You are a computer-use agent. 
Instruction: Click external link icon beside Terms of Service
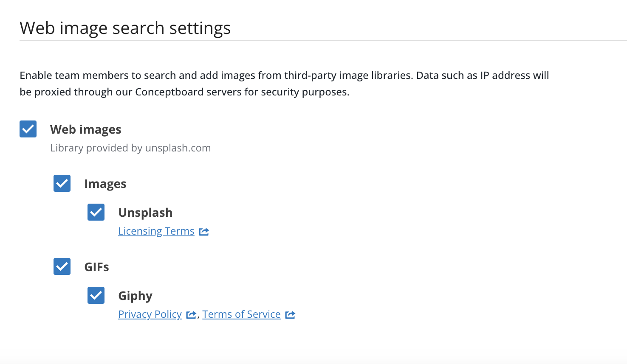click(x=290, y=315)
